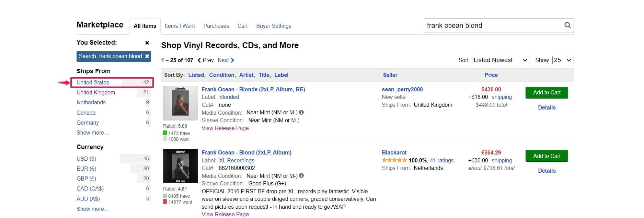
Task: Open the Show results-per-page dropdown
Action: [x=563, y=60]
